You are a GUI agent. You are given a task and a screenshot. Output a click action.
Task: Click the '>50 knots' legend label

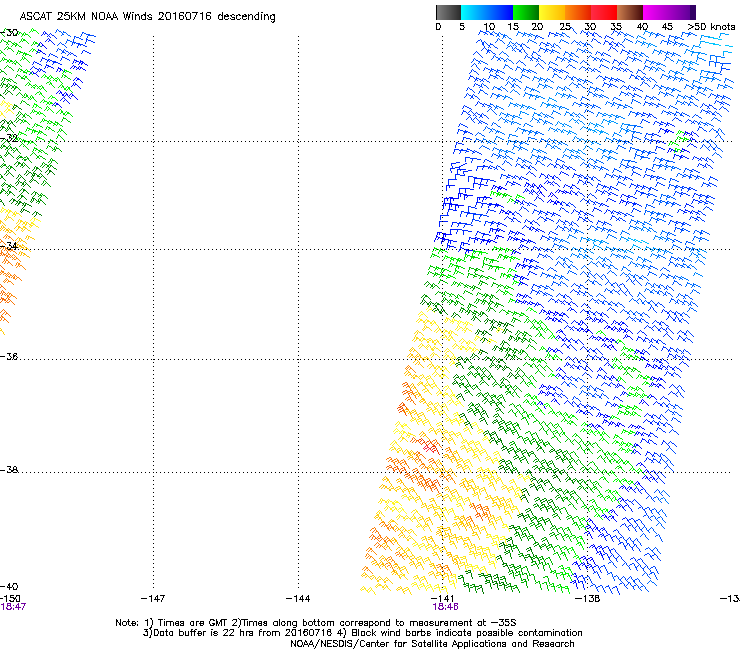pyautogui.click(x=711, y=27)
